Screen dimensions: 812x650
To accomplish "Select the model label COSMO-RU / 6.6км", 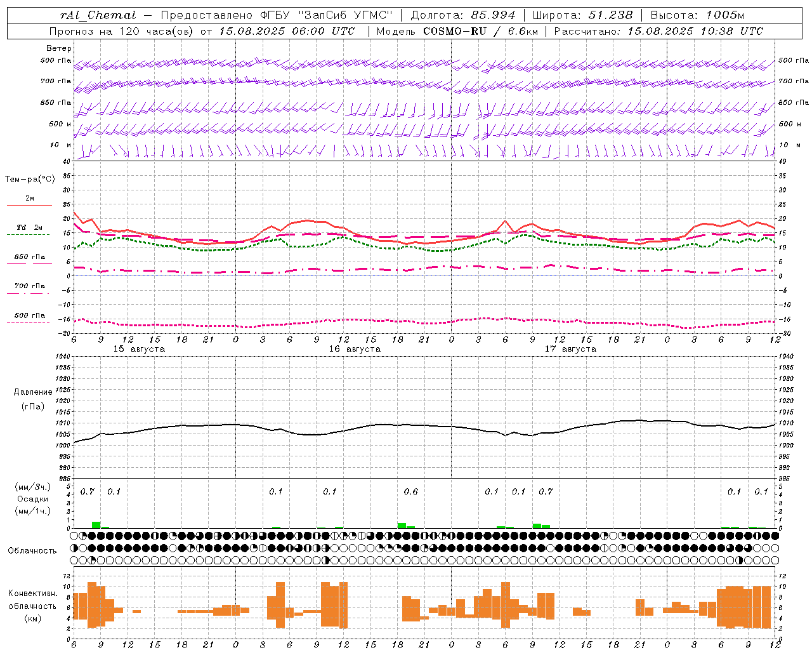I will coord(480,31).
